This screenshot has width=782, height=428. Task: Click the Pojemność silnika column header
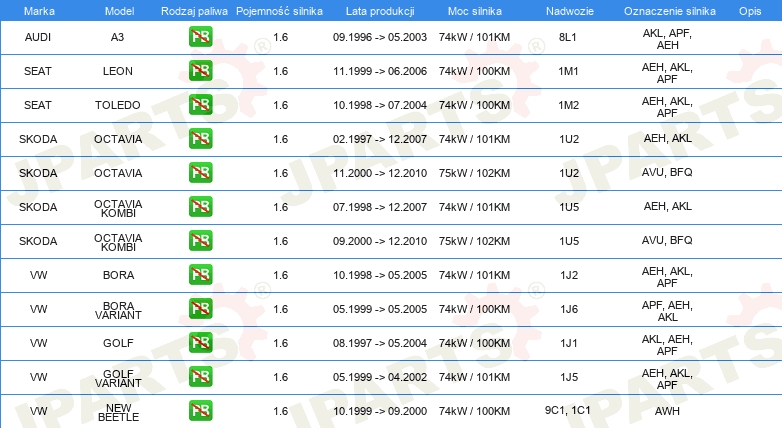(279, 11)
